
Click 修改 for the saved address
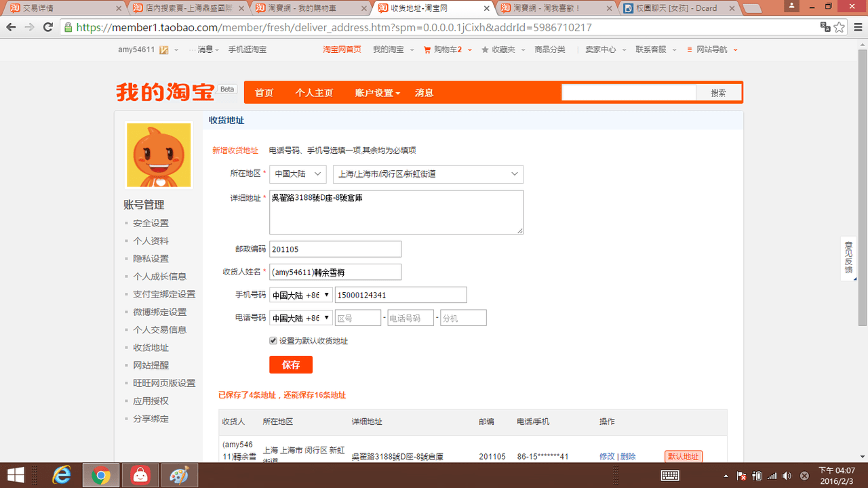[x=607, y=456]
